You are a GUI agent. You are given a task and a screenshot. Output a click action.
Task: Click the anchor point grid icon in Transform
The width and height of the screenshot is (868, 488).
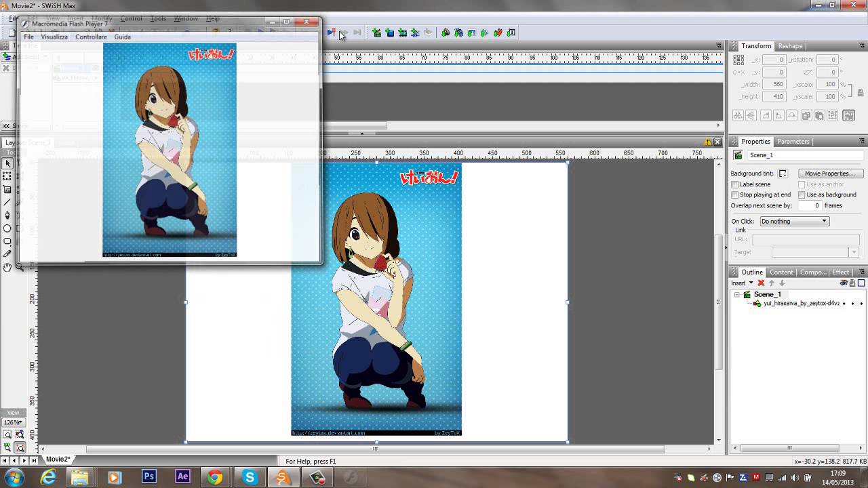point(738,60)
